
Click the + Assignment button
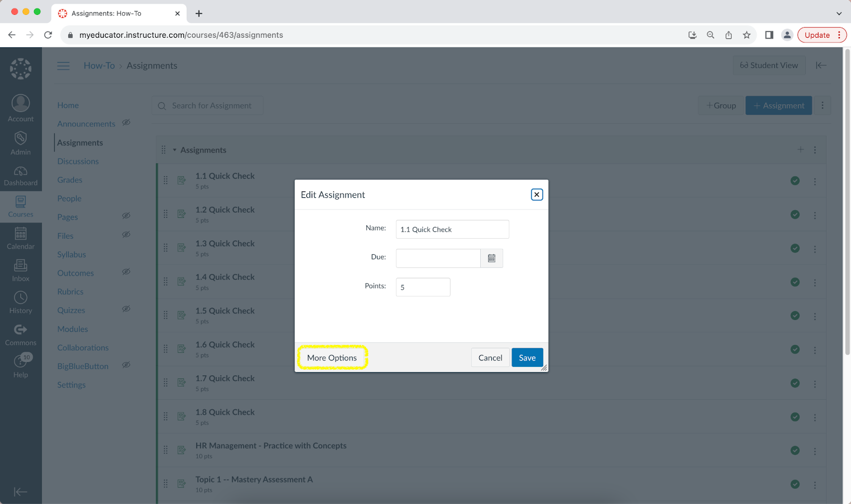(779, 105)
